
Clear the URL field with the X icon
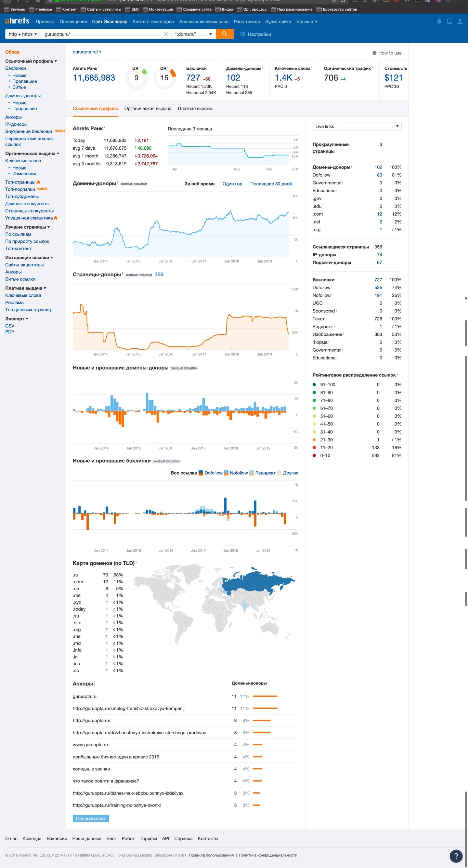click(x=166, y=34)
